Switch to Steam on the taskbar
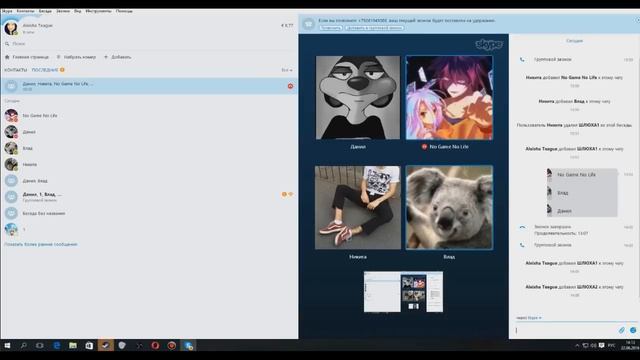This screenshot has width=640, height=360. [105, 346]
